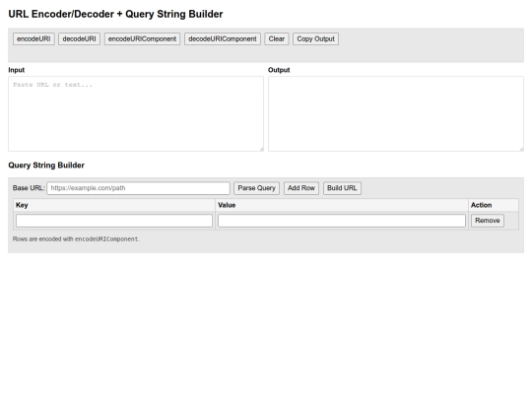532x399 pixels.
Task: Add Row to the query table
Action: click(301, 188)
